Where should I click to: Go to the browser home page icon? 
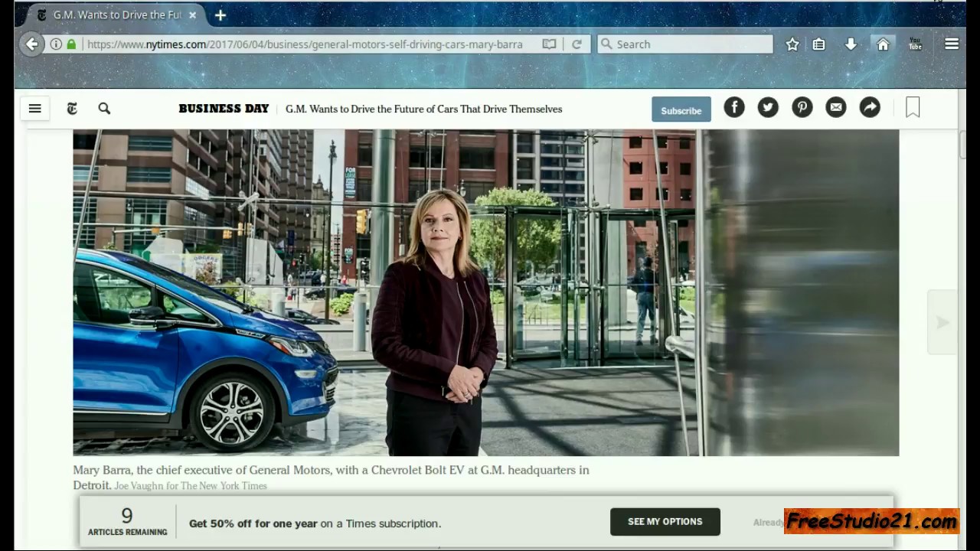883,44
